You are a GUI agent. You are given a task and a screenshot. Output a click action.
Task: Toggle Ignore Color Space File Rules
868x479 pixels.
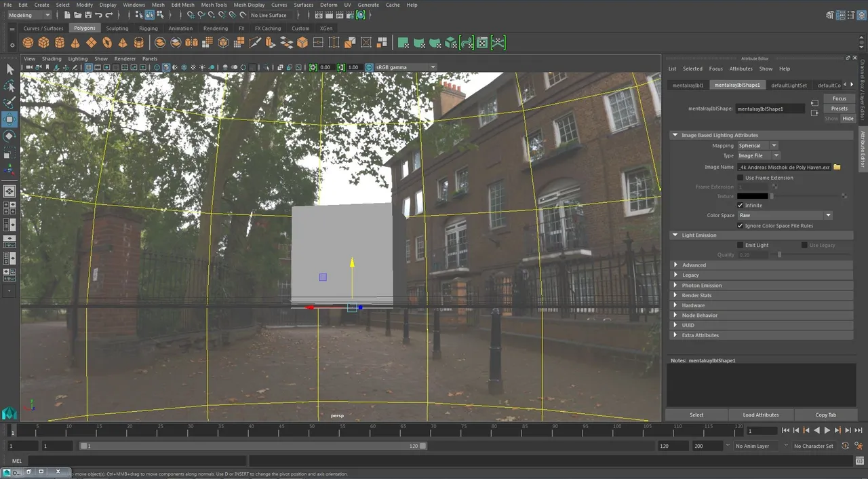point(741,225)
